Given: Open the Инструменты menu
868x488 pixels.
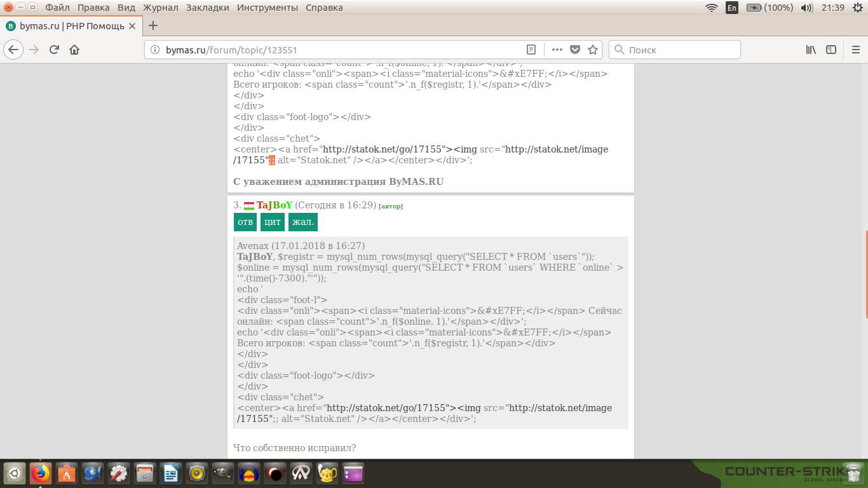Looking at the screenshot, I should point(267,8).
